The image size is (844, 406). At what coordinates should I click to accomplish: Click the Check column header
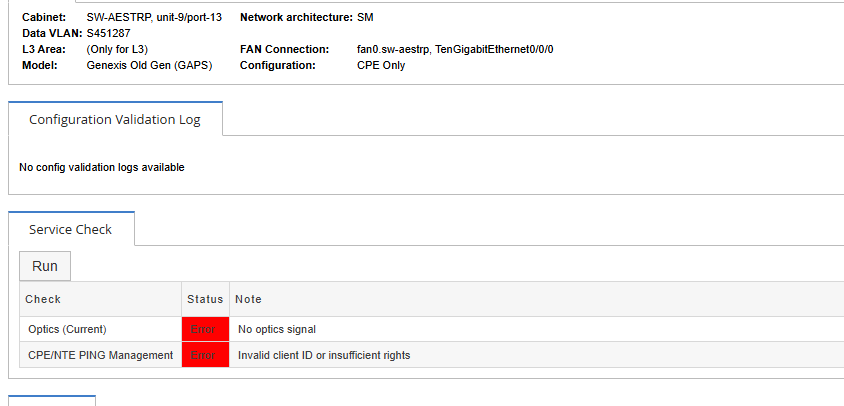tap(43, 299)
